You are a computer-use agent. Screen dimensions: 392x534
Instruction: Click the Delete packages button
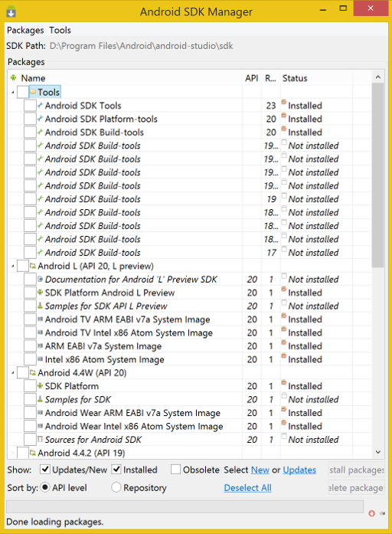[356, 488]
